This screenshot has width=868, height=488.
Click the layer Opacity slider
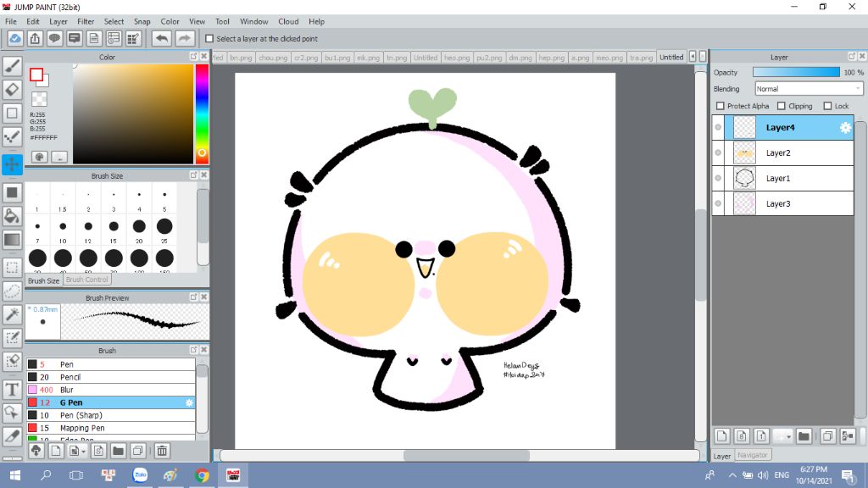point(795,73)
